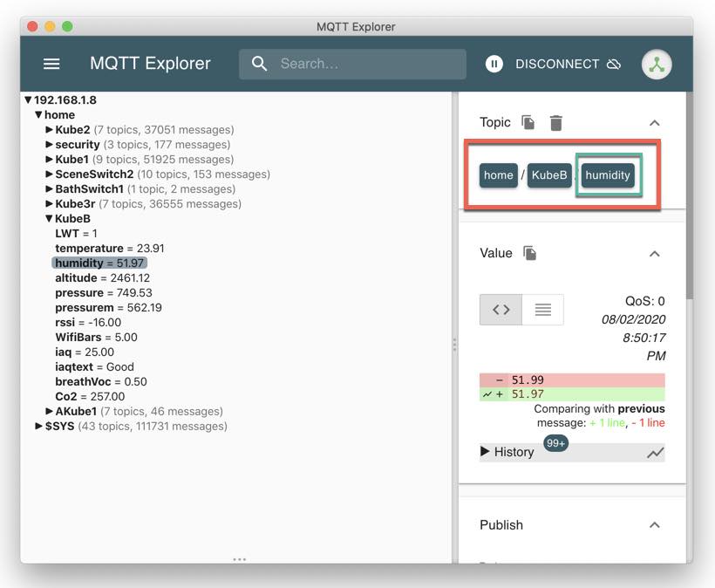Click the removed value line 51.99
Viewport: 715px width, 588px height.
tap(572, 380)
